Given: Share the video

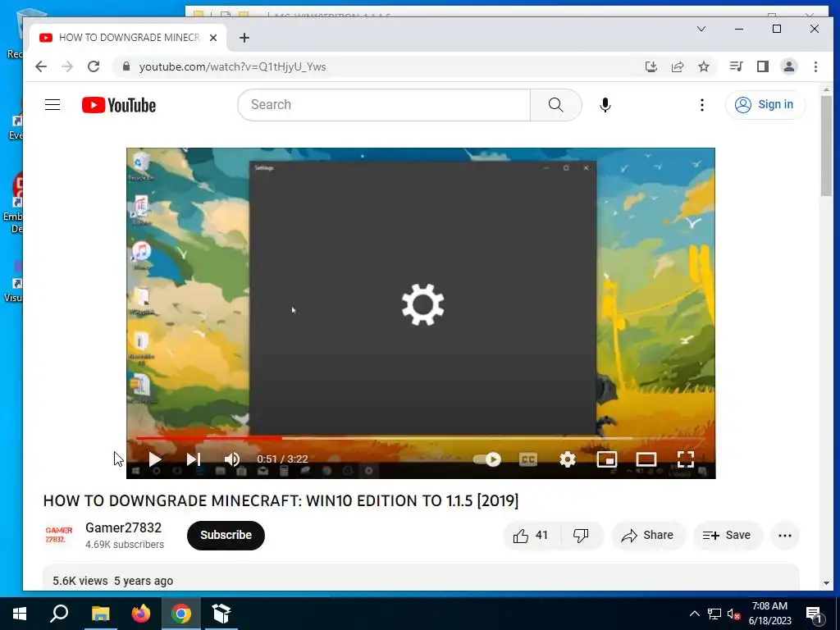Looking at the screenshot, I should pos(647,535).
